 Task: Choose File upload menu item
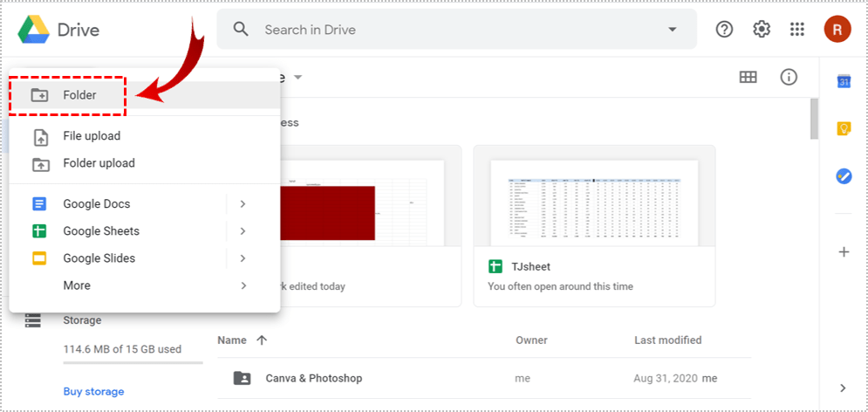click(x=92, y=136)
